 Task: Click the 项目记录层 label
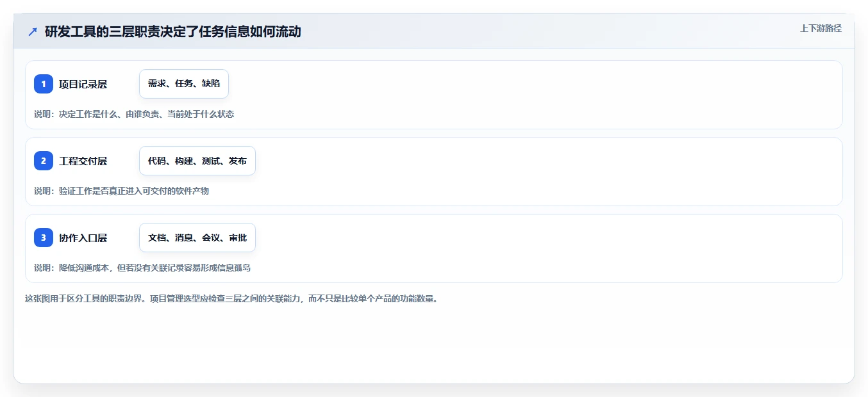coord(83,84)
